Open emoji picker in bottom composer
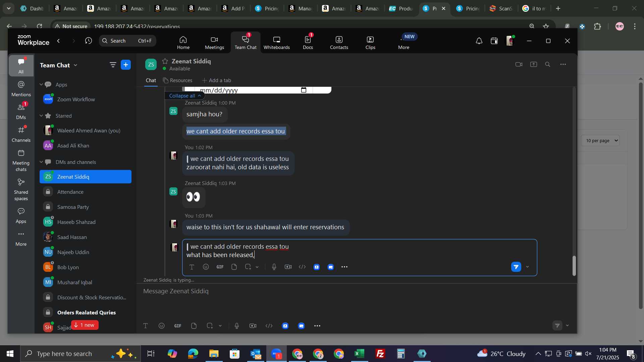Image resolution: width=644 pixels, height=362 pixels. [162, 326]
